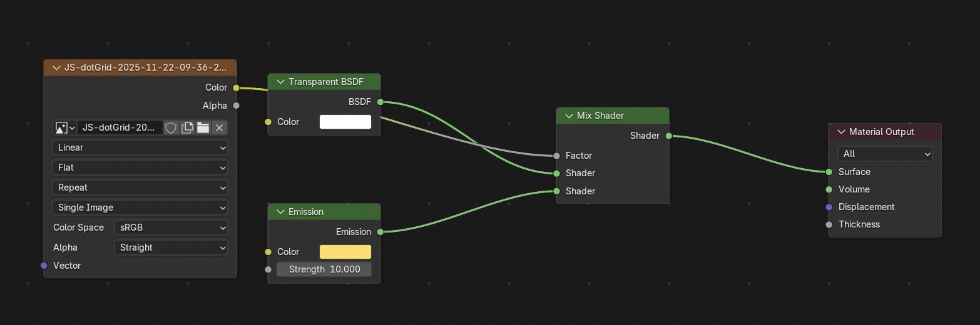Collapse the Emission node chevron
The height and width of the screenshot is (325, 980).
pos(279,212)
